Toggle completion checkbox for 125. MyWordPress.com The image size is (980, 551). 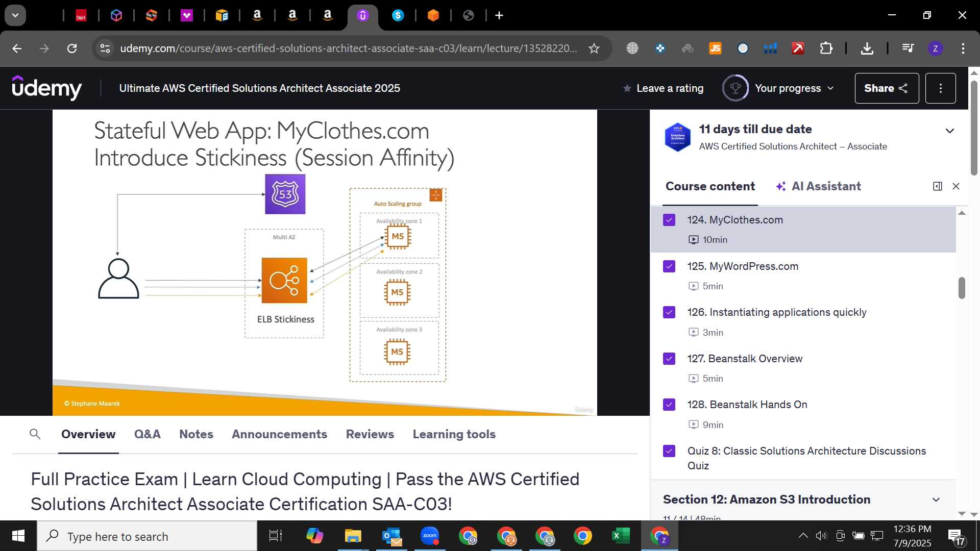coord(669,266)
